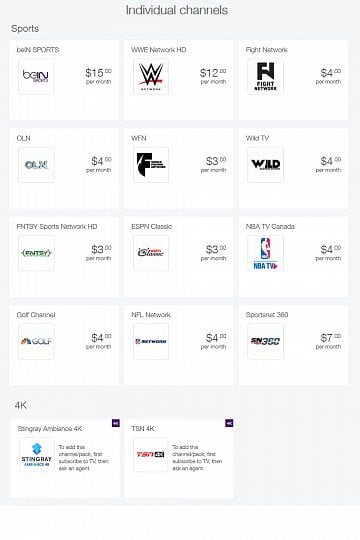This screenshot has width=360, height=540.
Task: Click the beIN SPORTS $15 per month price
Action: (x=99, y=76)
